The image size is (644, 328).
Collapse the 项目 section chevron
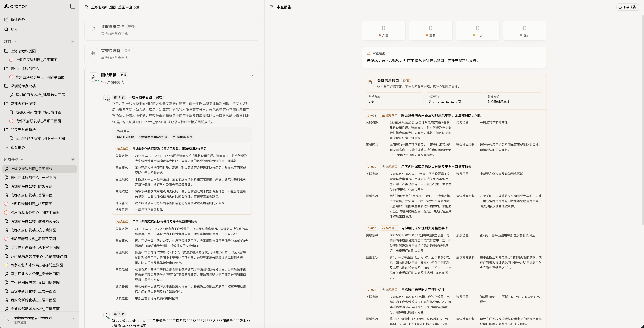pos(15,42)
